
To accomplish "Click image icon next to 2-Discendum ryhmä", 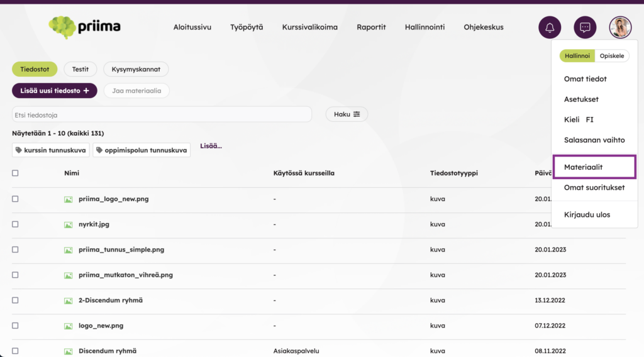I will coord(68,301).
